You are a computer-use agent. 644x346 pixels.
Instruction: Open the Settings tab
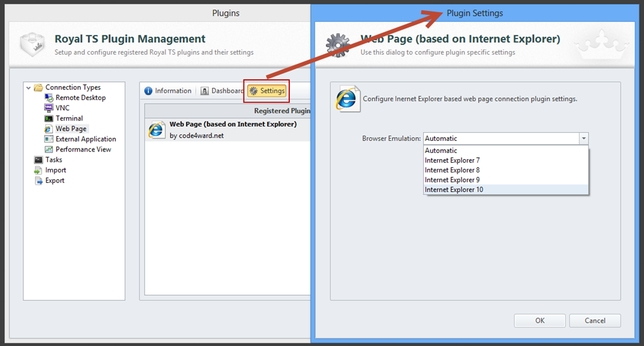click(267, 91)
